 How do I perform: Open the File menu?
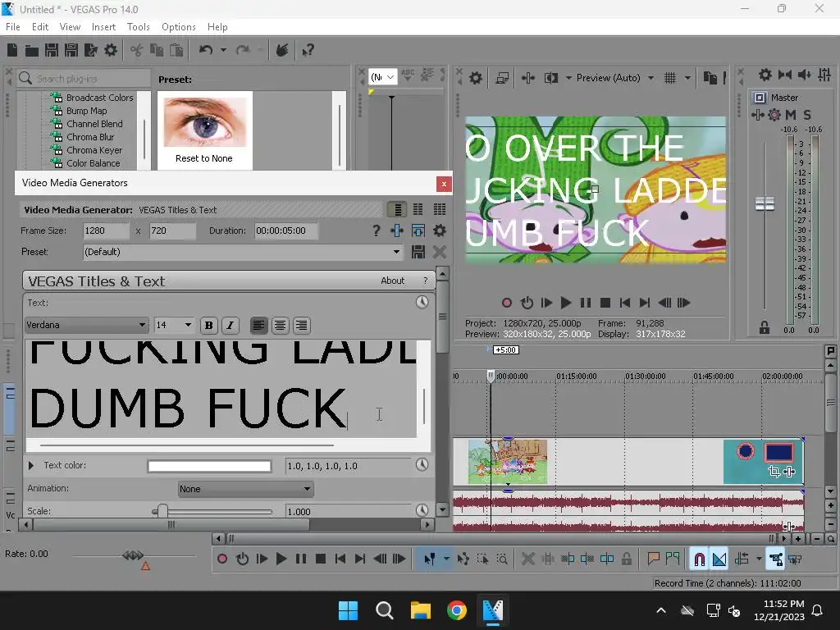13,27
